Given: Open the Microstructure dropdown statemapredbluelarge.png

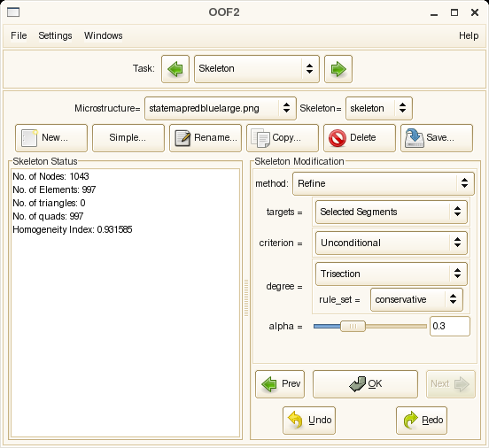Looking at the screenshot, I should [x=221, y=109].
